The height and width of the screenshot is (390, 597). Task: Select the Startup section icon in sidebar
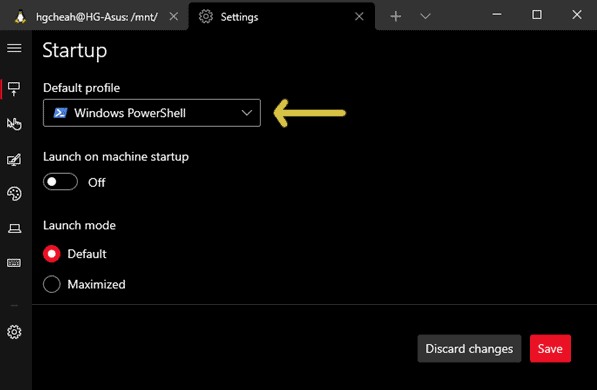14,89
